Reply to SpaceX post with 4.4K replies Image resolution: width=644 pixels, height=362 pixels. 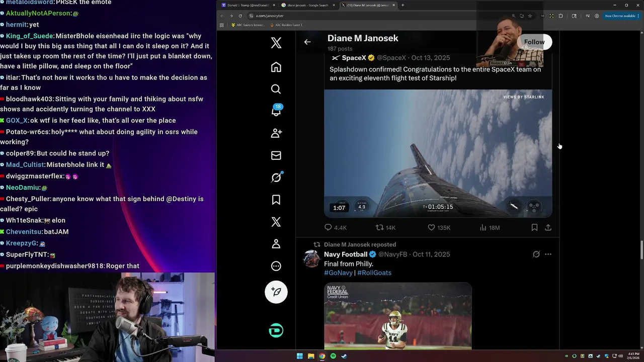click(336, 228)
